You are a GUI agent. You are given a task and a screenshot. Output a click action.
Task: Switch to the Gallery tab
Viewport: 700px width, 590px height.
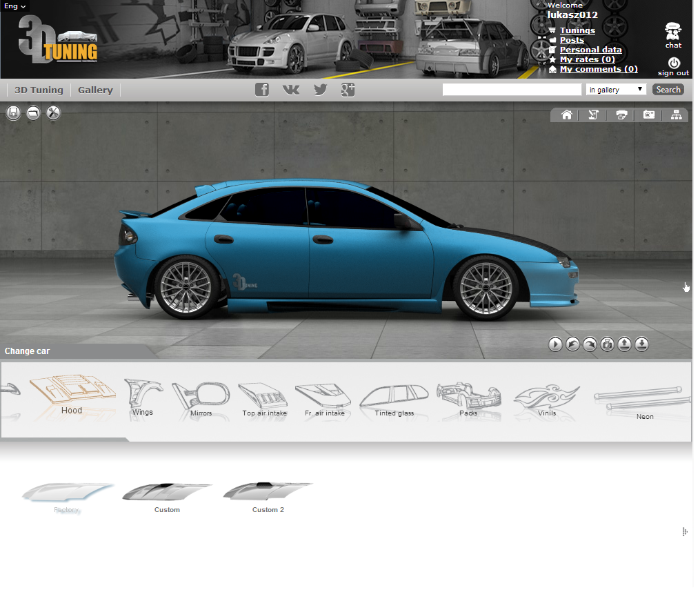click(x=95, y=90)
